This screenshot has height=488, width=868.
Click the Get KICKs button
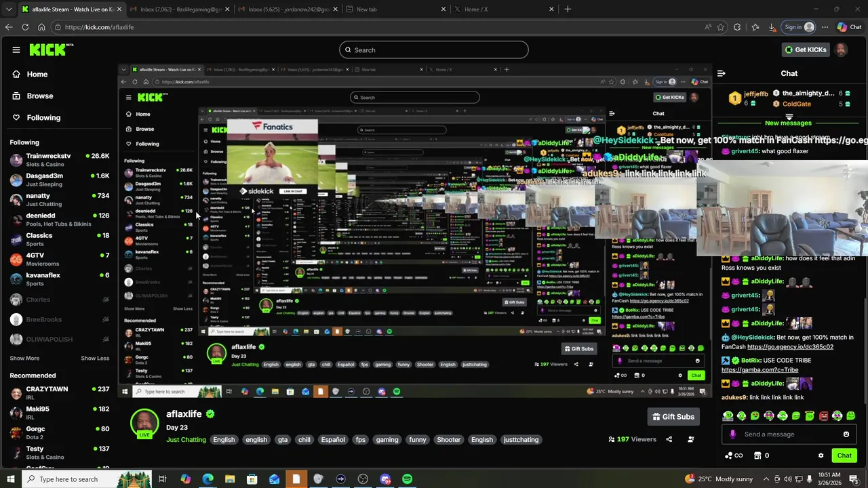pyautogui.click(x=805, y=49)
